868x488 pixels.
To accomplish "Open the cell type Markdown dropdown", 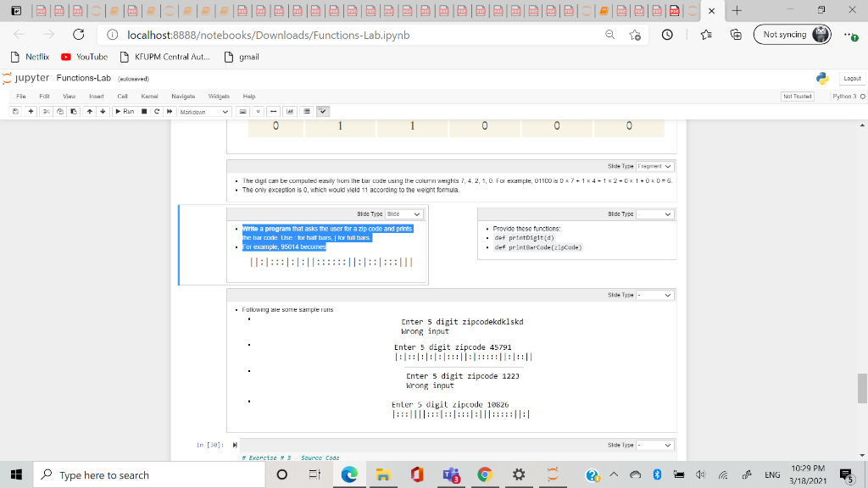I will pyautogui.click(x=203, y=111).
